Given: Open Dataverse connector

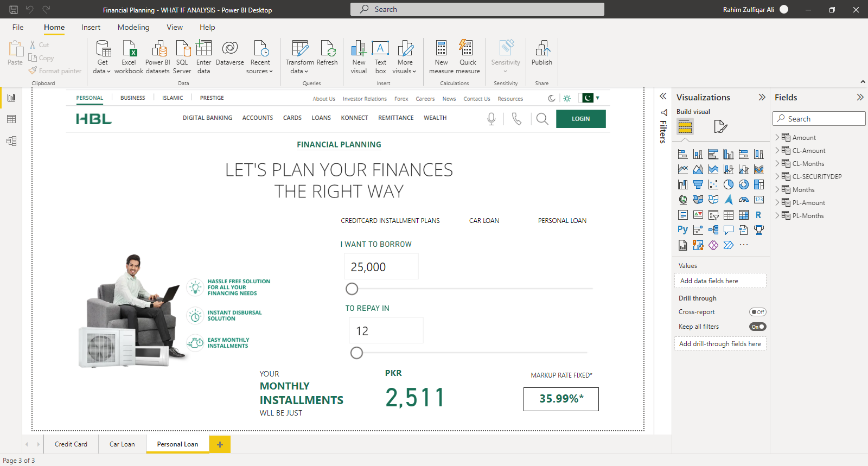Looking at the screenshot, I should click(x=230, y=53).
